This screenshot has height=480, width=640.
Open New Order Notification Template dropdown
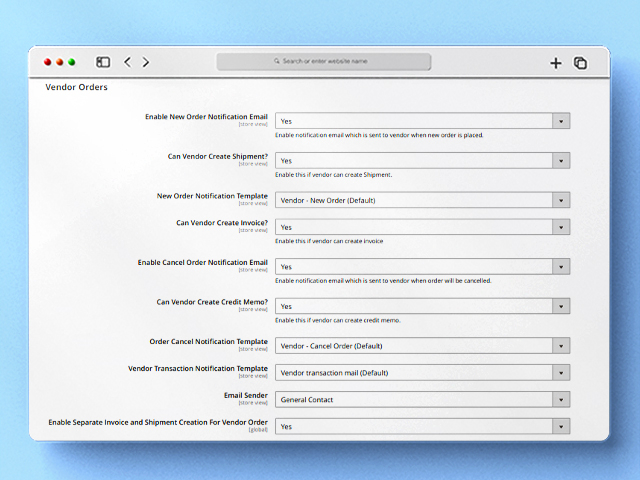[422, 200]
